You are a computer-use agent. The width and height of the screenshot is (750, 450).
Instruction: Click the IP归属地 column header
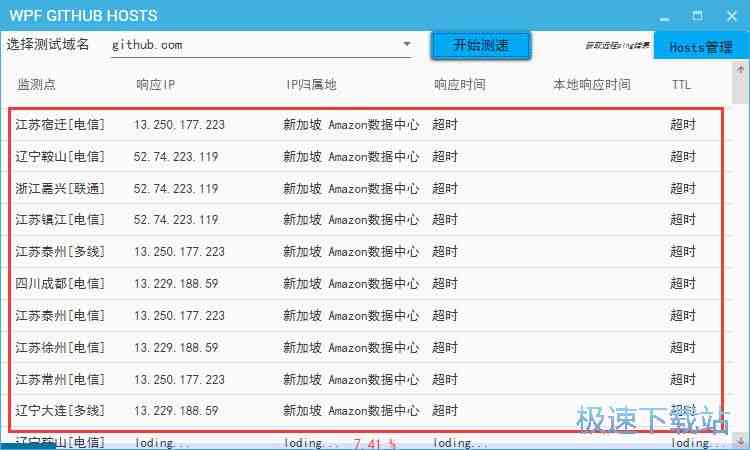pos(311,85)
